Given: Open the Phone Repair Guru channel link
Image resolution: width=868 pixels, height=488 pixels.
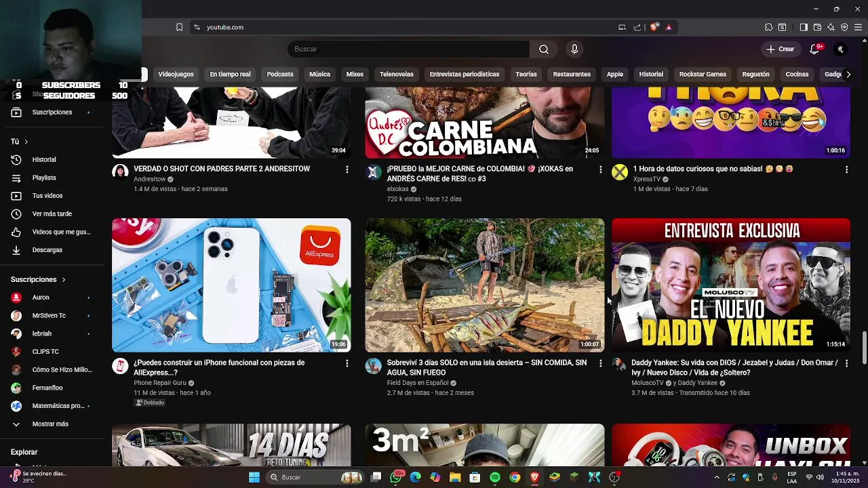Looking at the screenshot, I should point(159,383).
